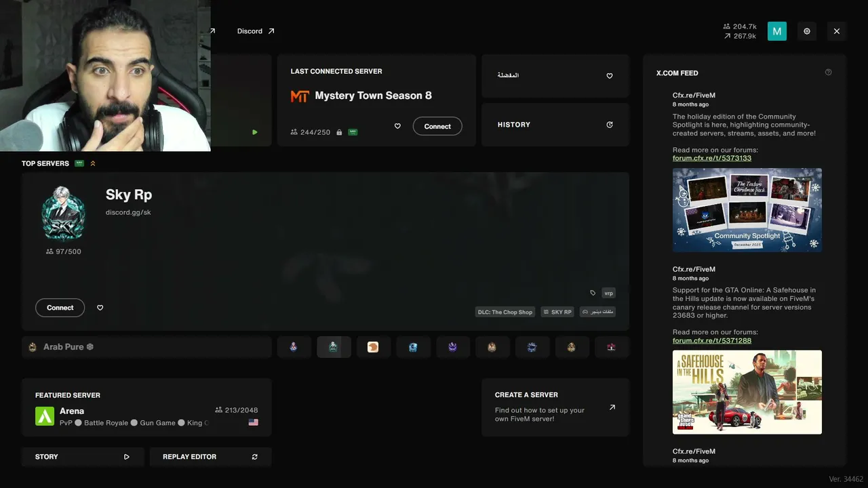Click the Arabic game type tag
Image resolution: width=868 pixels, height=488 pixels.
pyautogui.click(x=597, y=312)
